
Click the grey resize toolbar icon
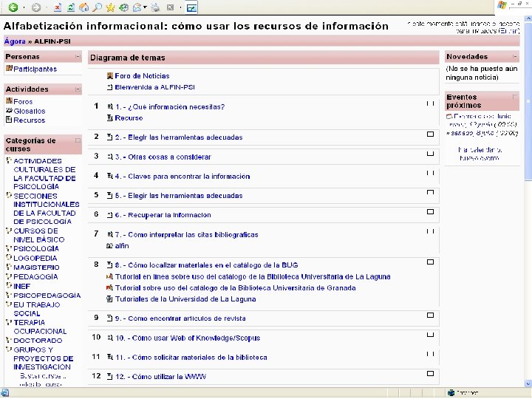(171, 7)
